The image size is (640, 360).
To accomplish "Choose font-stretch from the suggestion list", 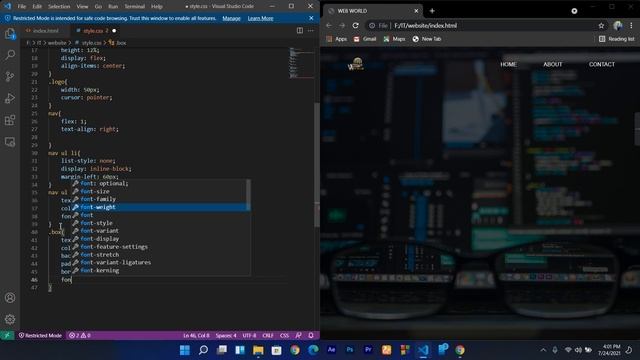I will (x=160, y=254).
